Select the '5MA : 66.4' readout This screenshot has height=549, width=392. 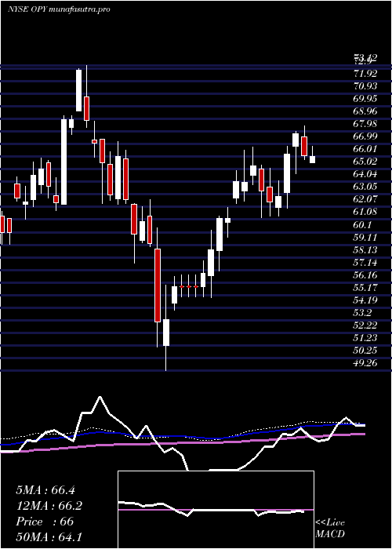45,490
